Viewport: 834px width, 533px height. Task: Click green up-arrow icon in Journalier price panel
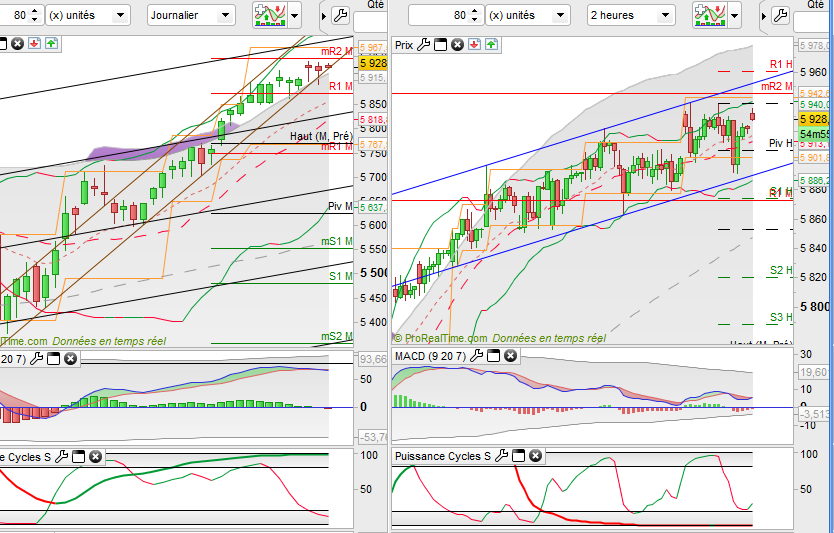pos(52,44)
